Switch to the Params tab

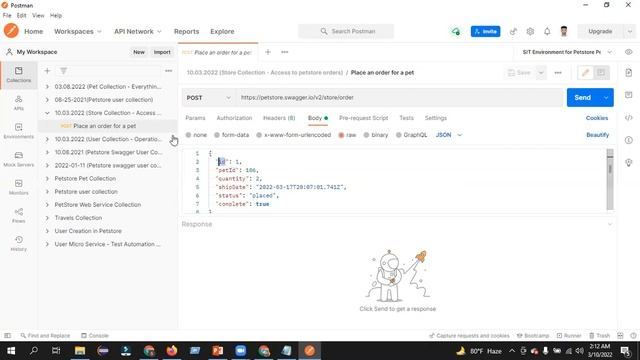[195, 118]
